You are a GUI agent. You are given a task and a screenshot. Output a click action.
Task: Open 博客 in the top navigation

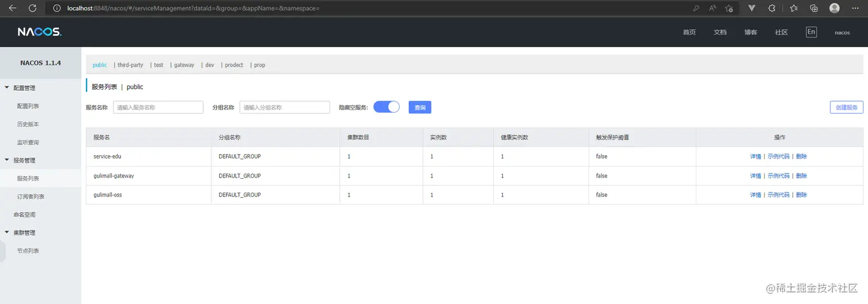[751, 32]
